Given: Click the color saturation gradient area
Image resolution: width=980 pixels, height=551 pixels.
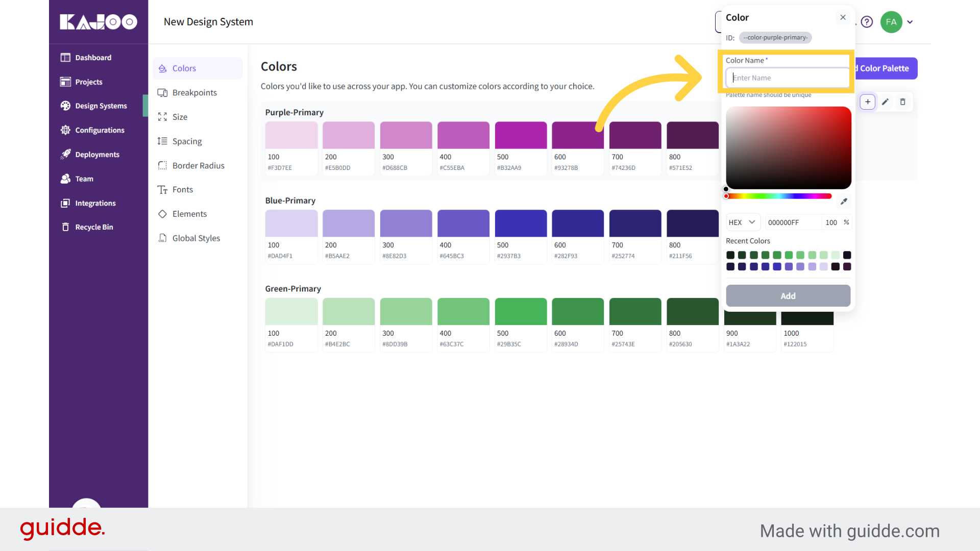Looking at the screenshot, I should pos(789,148).
